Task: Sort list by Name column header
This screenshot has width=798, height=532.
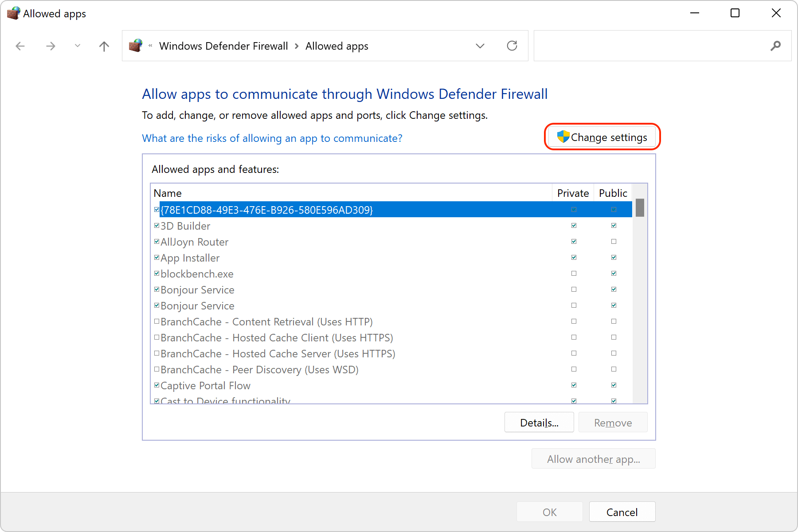Action: click(351, 193)
